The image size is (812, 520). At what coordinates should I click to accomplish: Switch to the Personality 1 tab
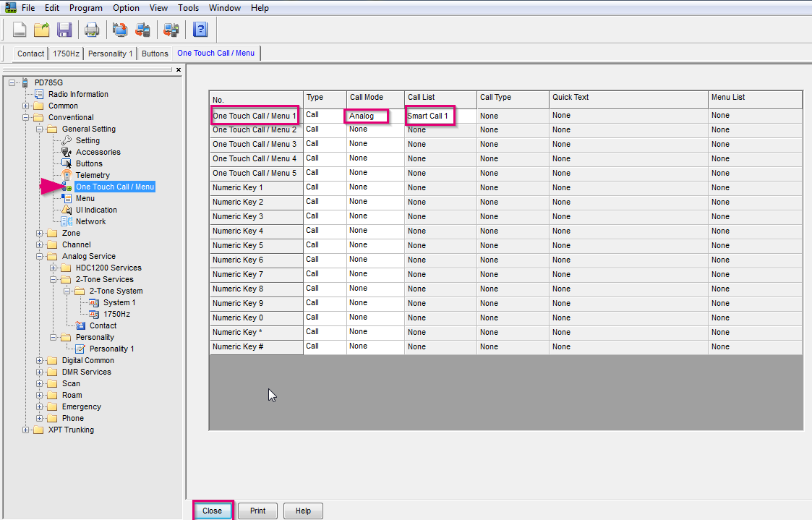[111, 54]
